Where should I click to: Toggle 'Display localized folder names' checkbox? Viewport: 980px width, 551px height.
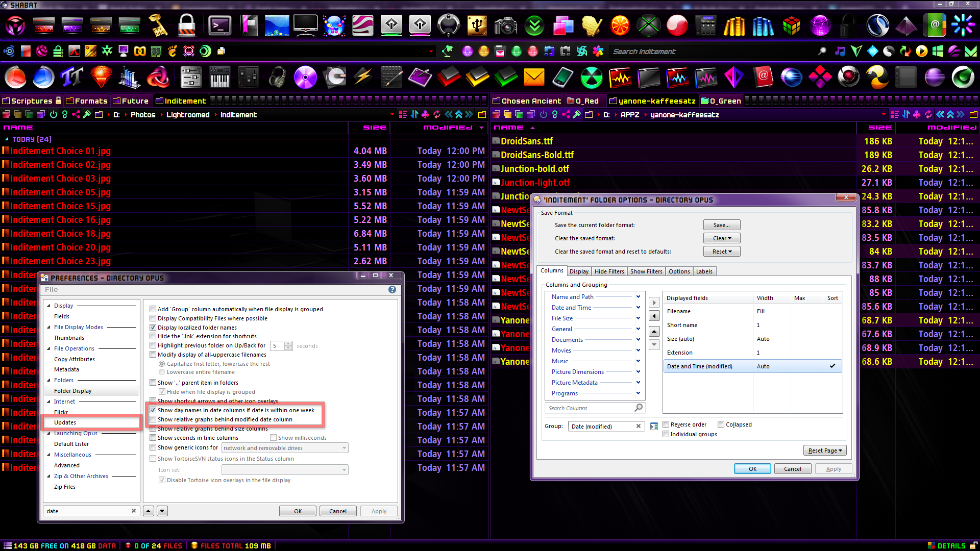click(x=153, y=327)
